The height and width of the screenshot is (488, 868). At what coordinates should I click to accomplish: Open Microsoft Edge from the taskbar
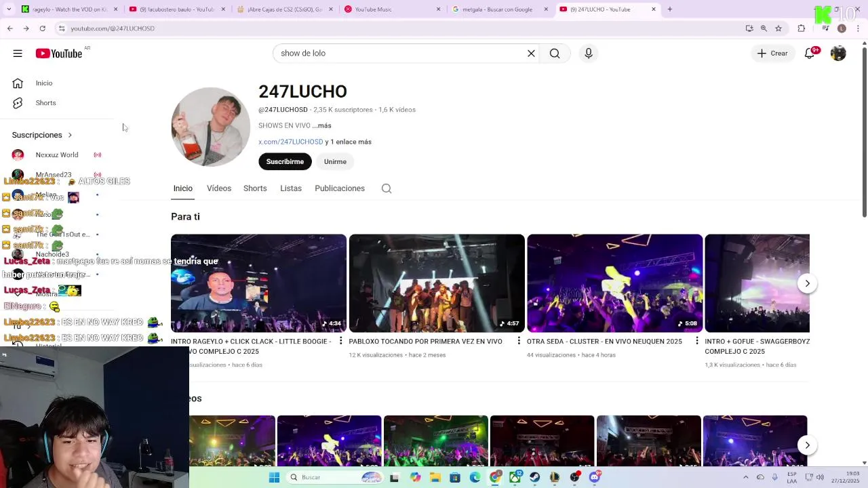coord(475,477)
